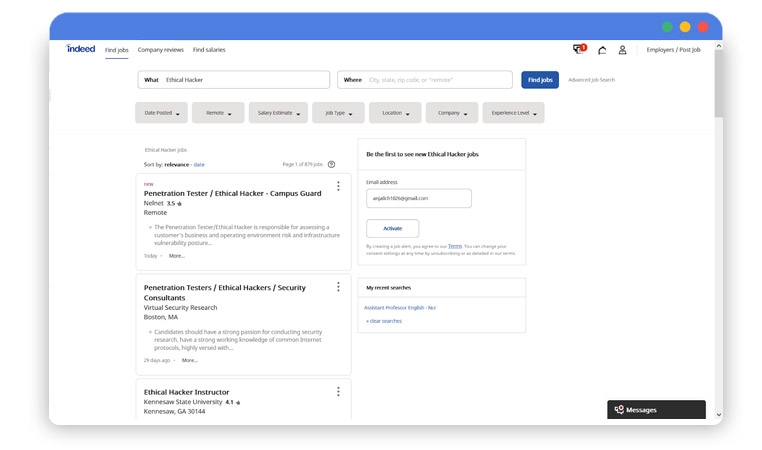Open the three-dot menu for Ethical Hacker Instructor

(338, 391)
